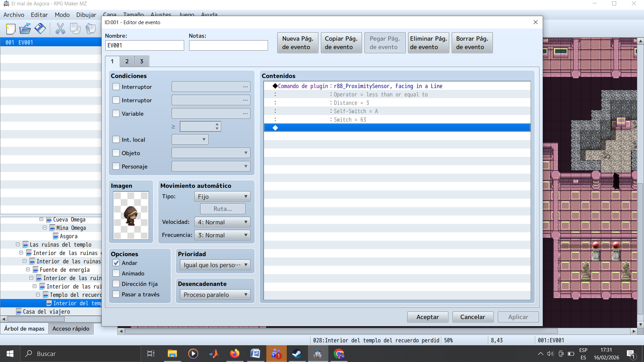Switch to event page tab 2
Image resolution: width=644 pixels, height=362 pixels.
tap(127, 61)
